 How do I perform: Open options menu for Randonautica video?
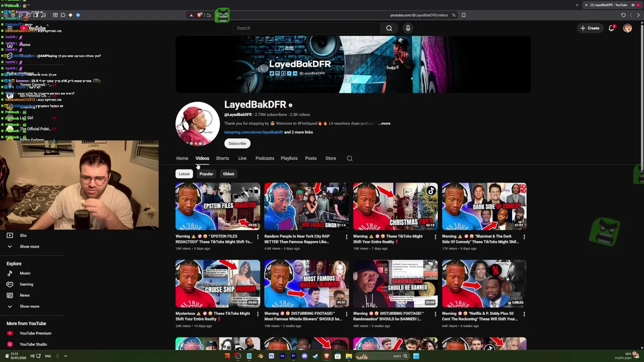pyautogui.click(x=435, y=314)
